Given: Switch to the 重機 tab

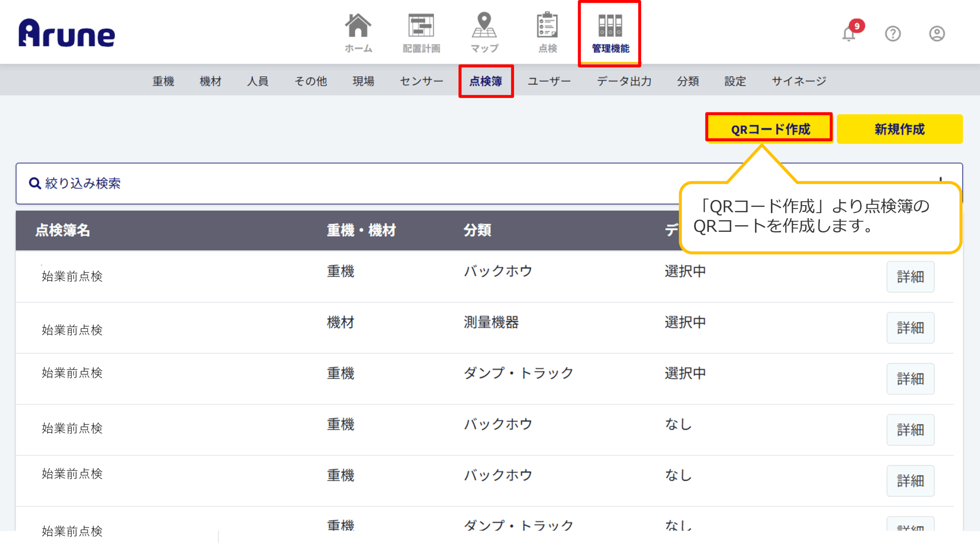Looking at the screenshot, I should (163, 81).
